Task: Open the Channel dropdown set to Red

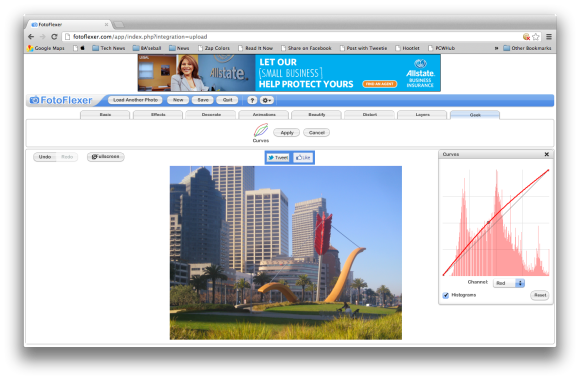Action: click(x=509, y=283)
